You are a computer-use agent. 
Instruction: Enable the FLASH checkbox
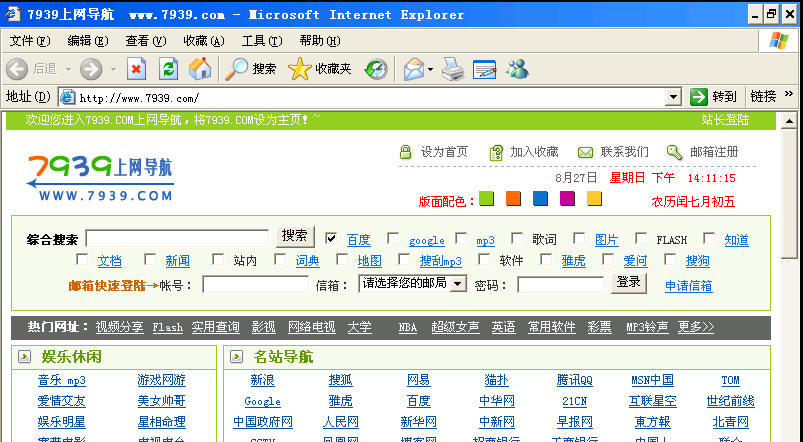(x=641, y=238)
